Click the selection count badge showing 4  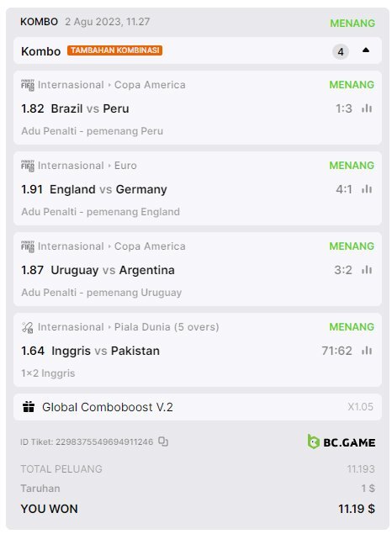(341, 52)
